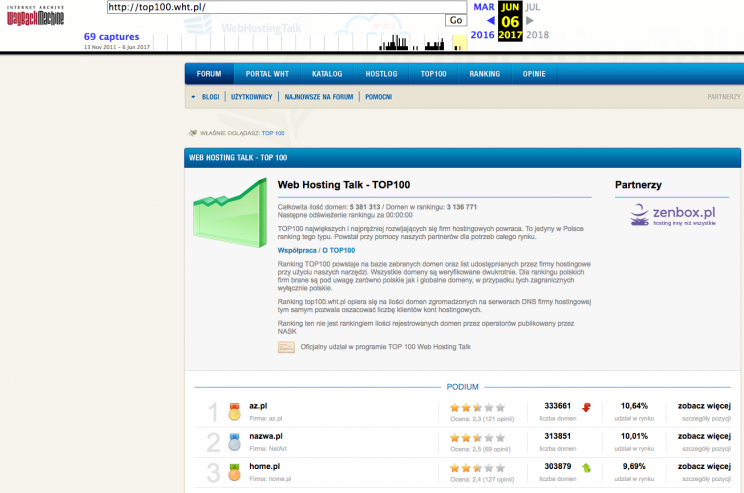Viewport: 744px width, 493px height.
Task: Click the Wayback Machine logo
Action: click(x=35, y=16)
